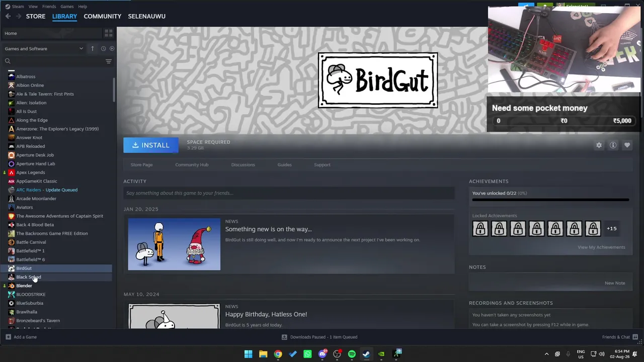Show hidden system tray icons
Viewport: 644px width, 362px height.
(546, 354)
